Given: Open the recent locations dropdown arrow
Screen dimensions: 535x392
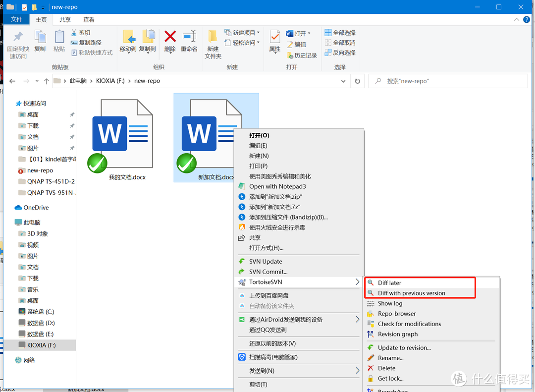Looking at the screenshot, I should pos(37,81).
